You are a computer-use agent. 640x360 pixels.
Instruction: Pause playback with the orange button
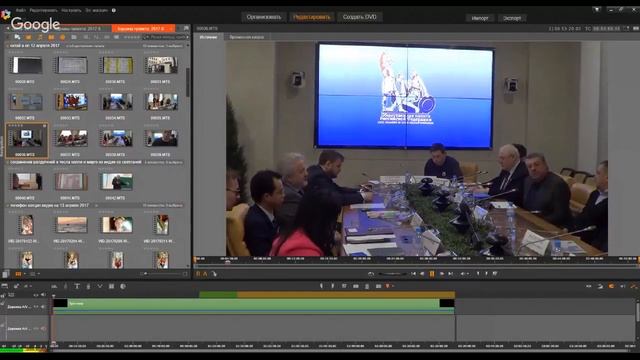tap(432, 274)
